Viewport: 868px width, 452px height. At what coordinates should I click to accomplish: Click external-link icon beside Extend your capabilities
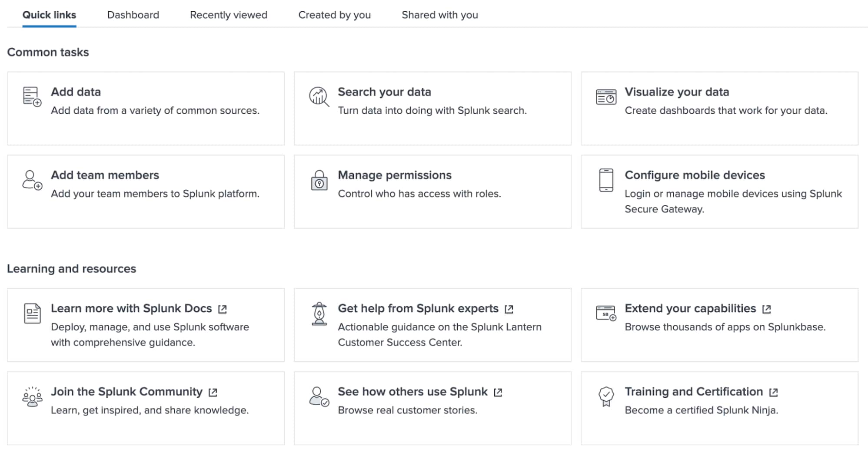click(x=767, y=309)
